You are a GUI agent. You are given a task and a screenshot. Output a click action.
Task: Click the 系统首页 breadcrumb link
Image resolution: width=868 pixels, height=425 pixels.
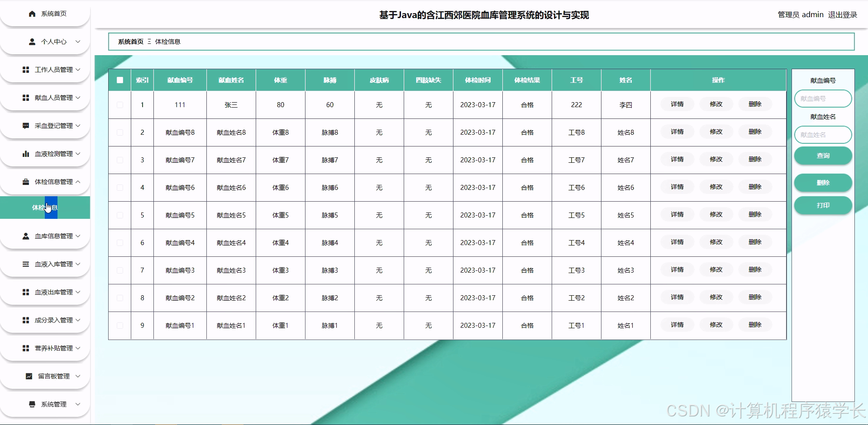point(130,42)
